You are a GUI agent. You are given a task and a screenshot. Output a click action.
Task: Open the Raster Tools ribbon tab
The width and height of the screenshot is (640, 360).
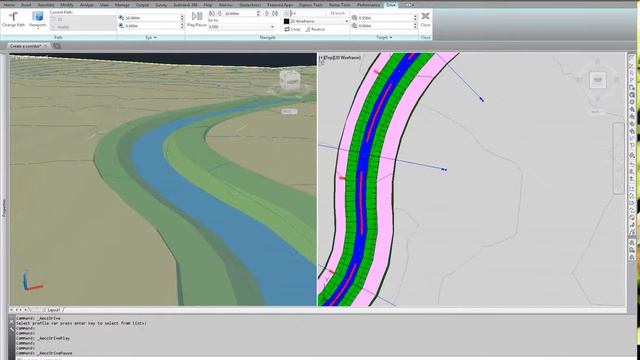(x=340, y=5)
